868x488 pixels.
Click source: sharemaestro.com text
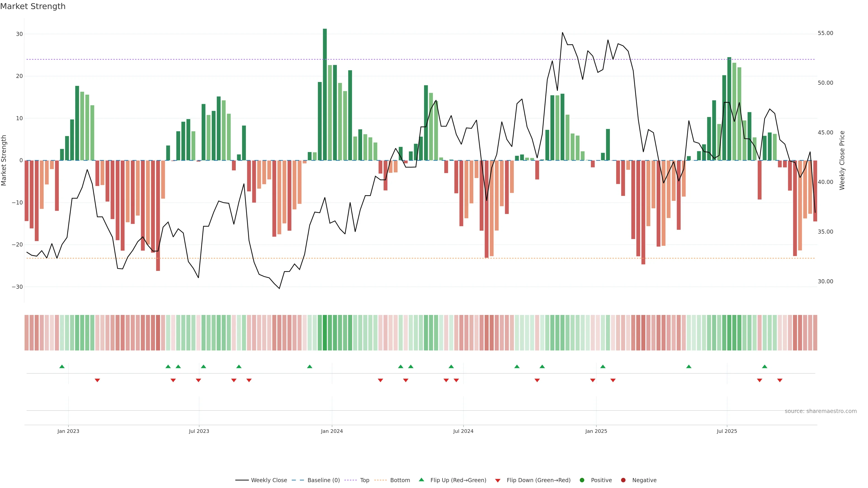821,411
